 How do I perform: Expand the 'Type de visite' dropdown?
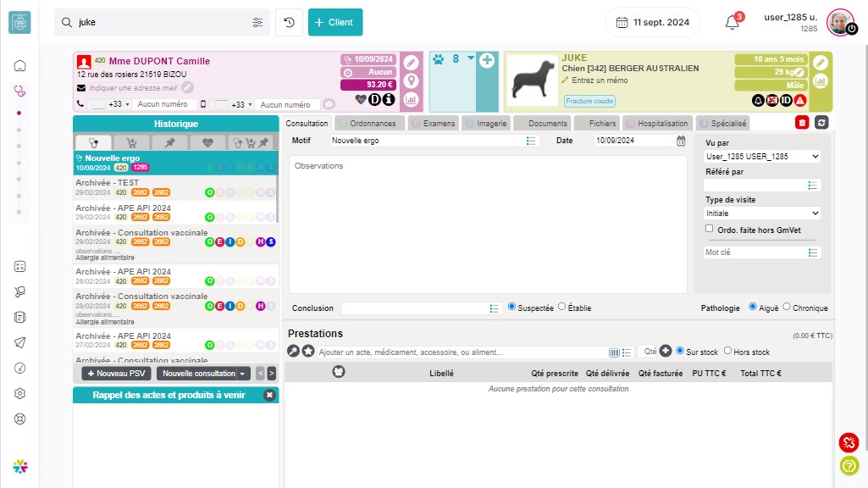click(x=762, y=213)
